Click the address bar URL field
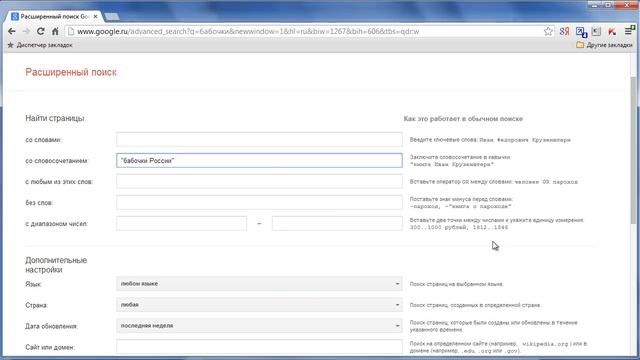 pos(309,31)
